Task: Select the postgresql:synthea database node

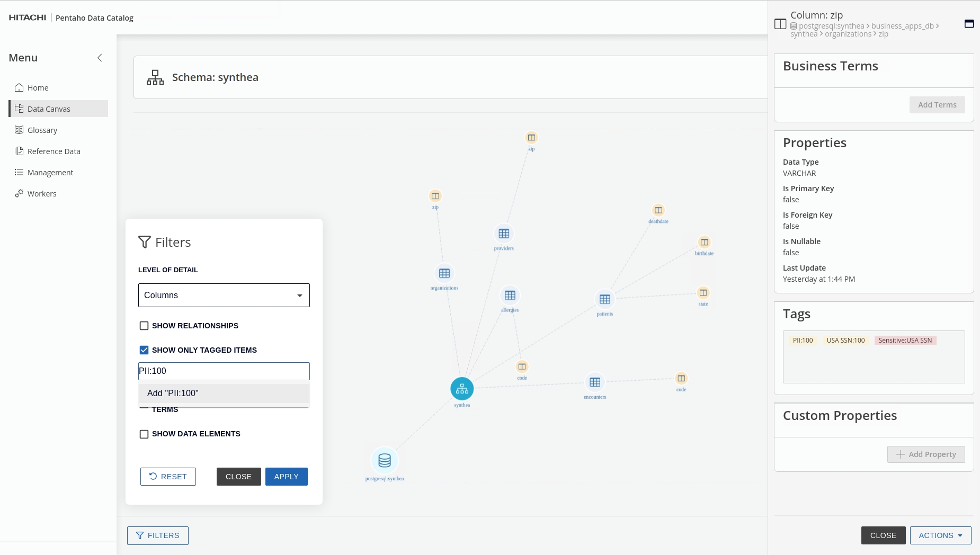Action: click(385, 461)
